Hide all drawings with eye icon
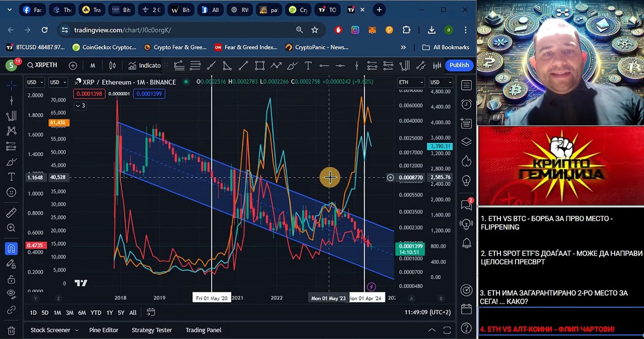Image resolution: width=644 pixels, height=339 pixels. click(12, 295)
